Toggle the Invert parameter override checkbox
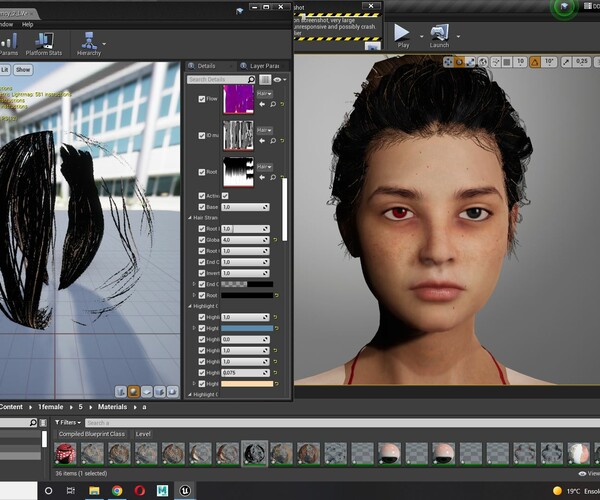This screenshot has height=500, width=600. [202, 273]
